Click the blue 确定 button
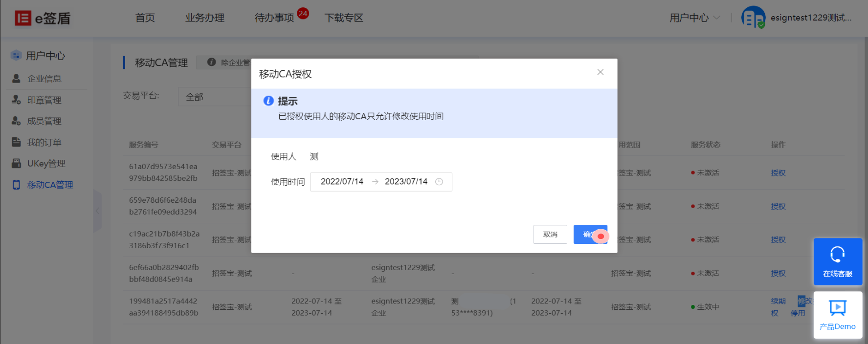Image resolution: width=868 pixels, height=344 pixels. [590, 235]
